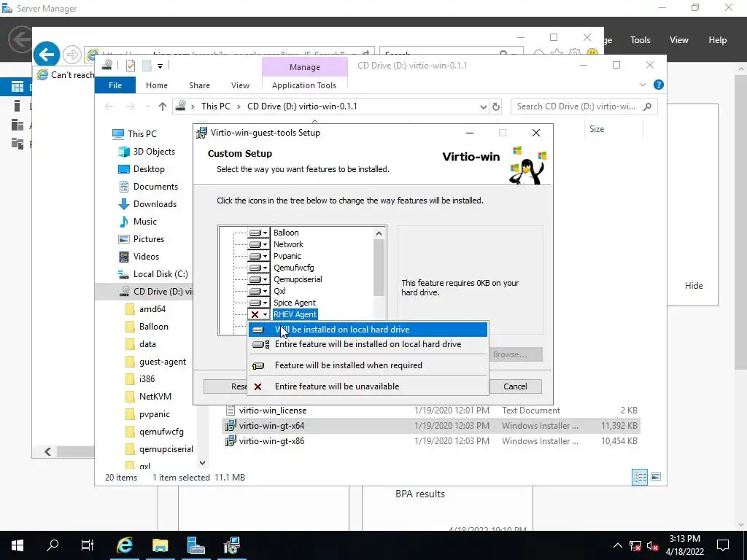This screenshot has height=560, width=747.
Task: Open the Share ribbon tab
Action: point(199,85)
